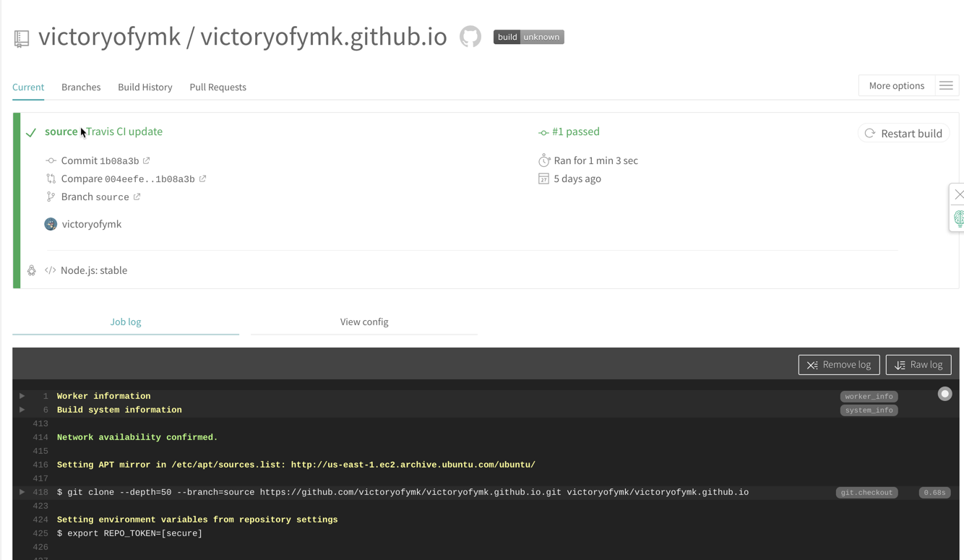Click the code brackets icon by Node.js
The image size is (964, 560).
tap(50, 270)
